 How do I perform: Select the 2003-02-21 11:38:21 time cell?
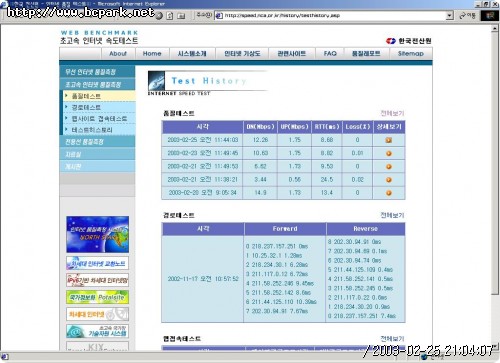(203, 180)
